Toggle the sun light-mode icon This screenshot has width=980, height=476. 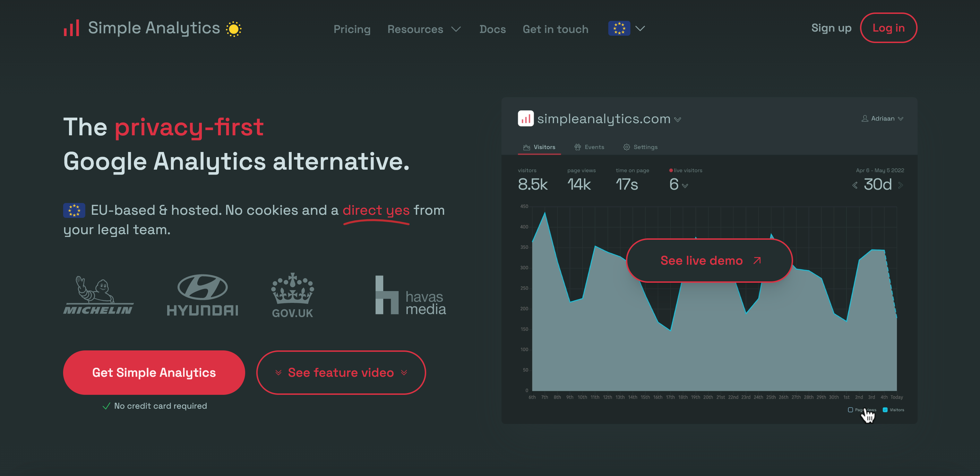(233, 29)
